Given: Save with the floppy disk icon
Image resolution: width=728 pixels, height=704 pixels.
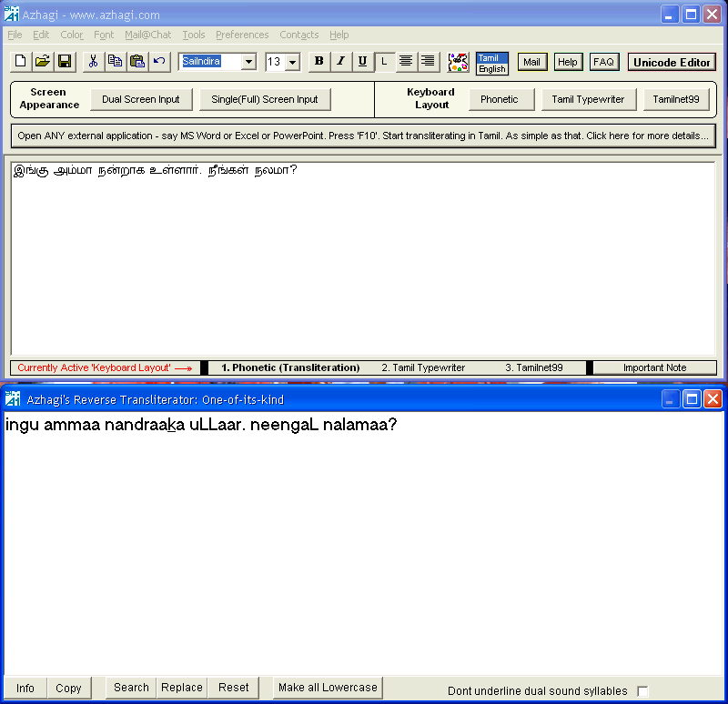Looking at the screenshot, I should click(x=65, y=61).
